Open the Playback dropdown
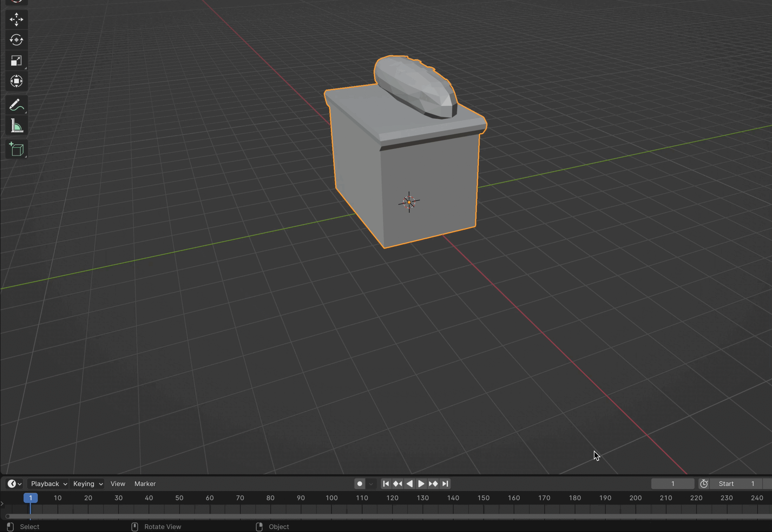 click(x=48, y=484)
